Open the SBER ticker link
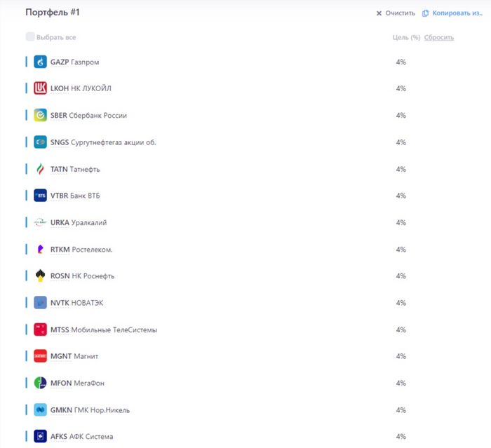The width and height of the screenshot is (491, 448). 58,115
